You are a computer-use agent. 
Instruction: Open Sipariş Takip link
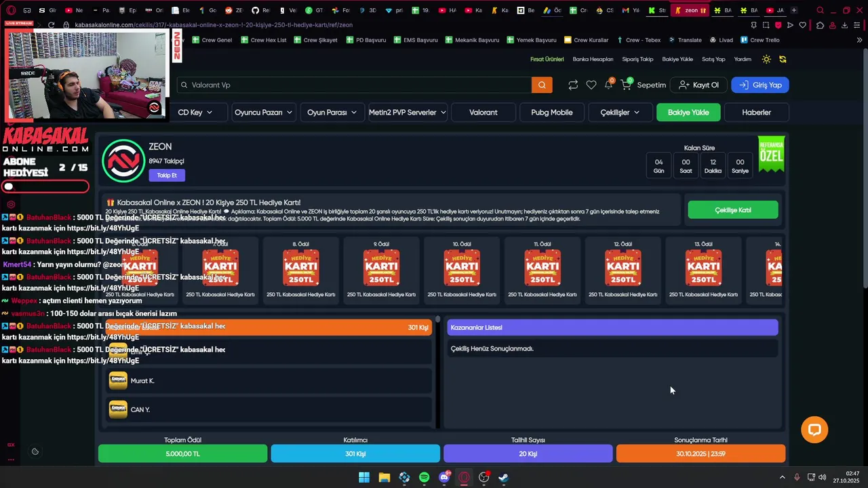(x=637, y=59)
